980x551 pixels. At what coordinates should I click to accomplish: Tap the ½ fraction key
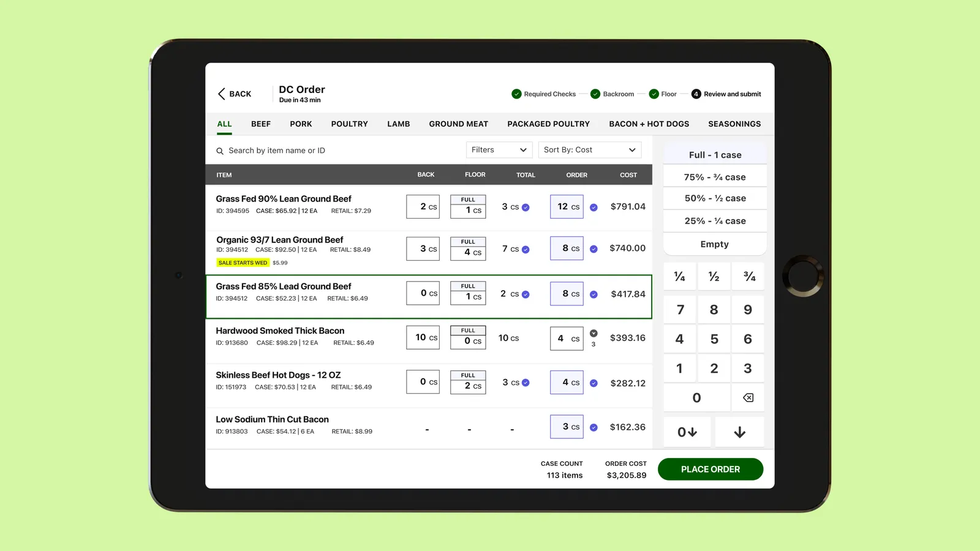tap(714, 277)
